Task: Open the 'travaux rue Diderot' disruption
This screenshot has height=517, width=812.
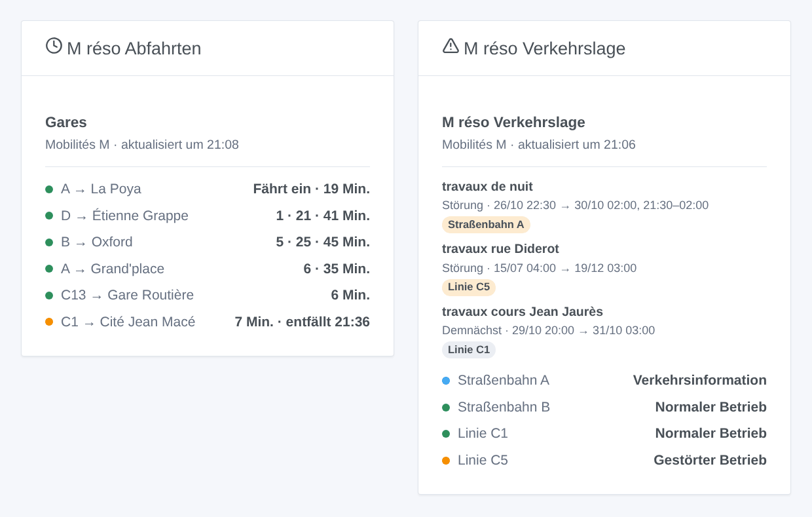Action: coord(500,249)
